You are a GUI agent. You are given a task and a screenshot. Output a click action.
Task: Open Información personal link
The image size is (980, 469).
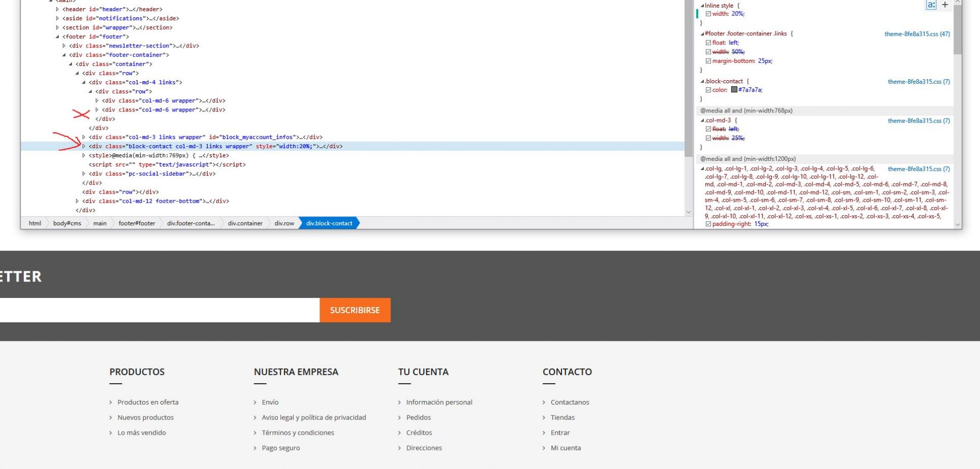point(439,403)
